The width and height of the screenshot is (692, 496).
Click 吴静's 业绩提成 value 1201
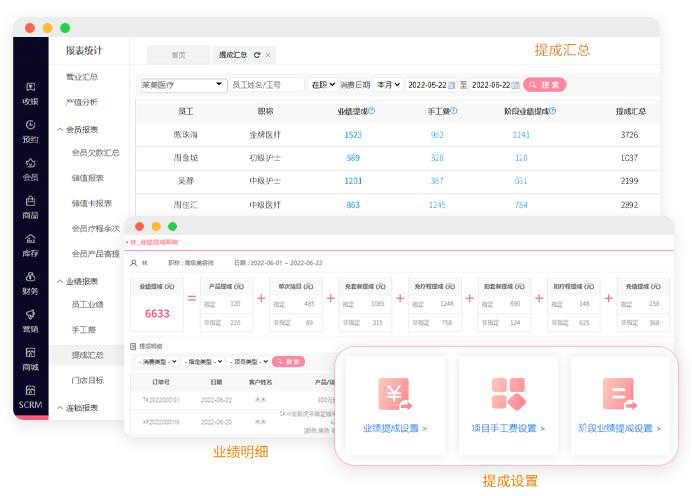(353, 181)
